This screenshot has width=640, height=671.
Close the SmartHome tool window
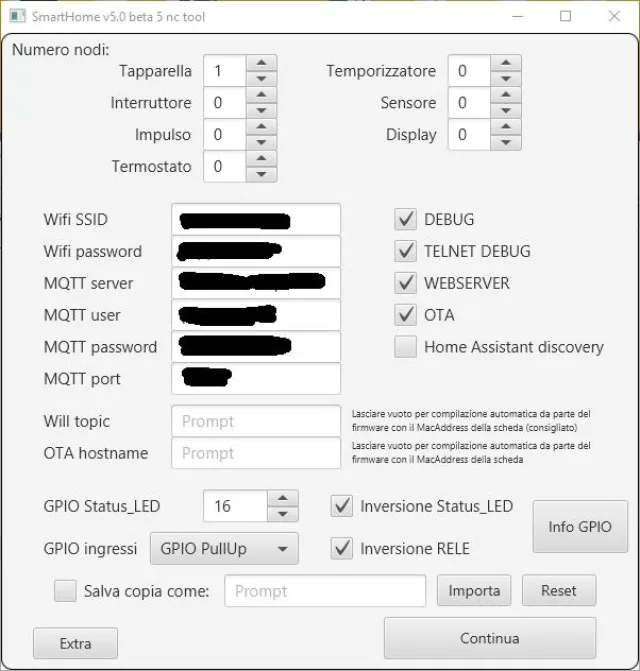tap(614, 16)
